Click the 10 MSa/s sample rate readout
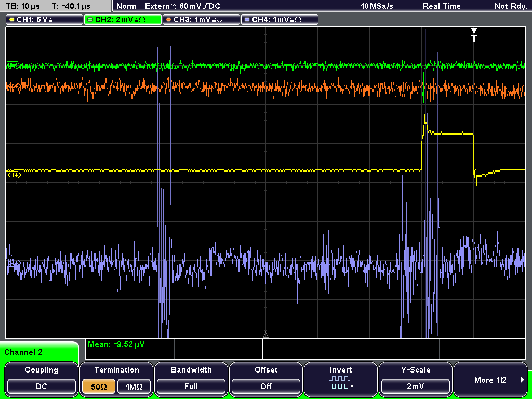 [377, 6]
